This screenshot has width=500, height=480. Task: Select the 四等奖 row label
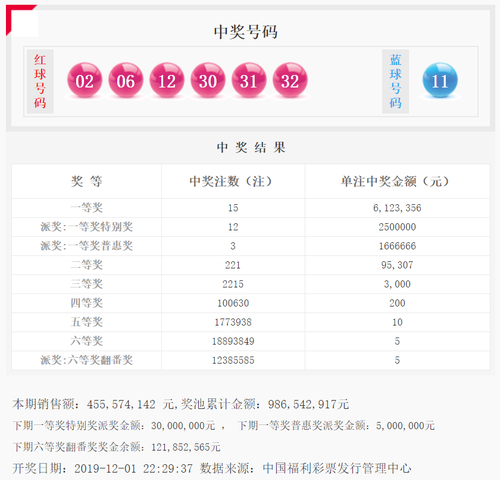[x=87, y=303]
